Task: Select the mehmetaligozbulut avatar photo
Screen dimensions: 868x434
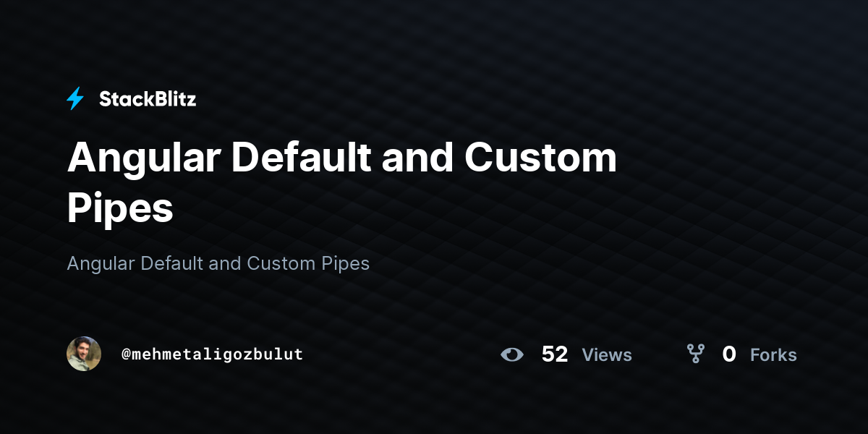Action: point(84,354)
